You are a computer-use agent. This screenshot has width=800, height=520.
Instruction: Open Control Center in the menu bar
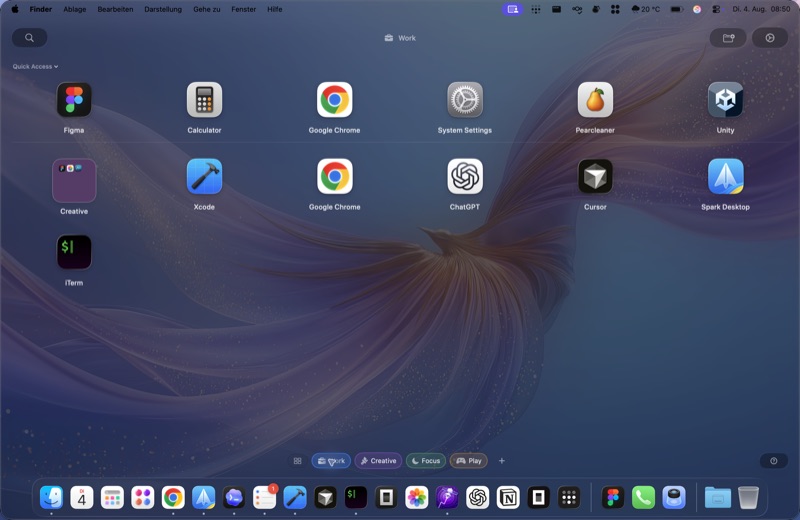(717, 9)
